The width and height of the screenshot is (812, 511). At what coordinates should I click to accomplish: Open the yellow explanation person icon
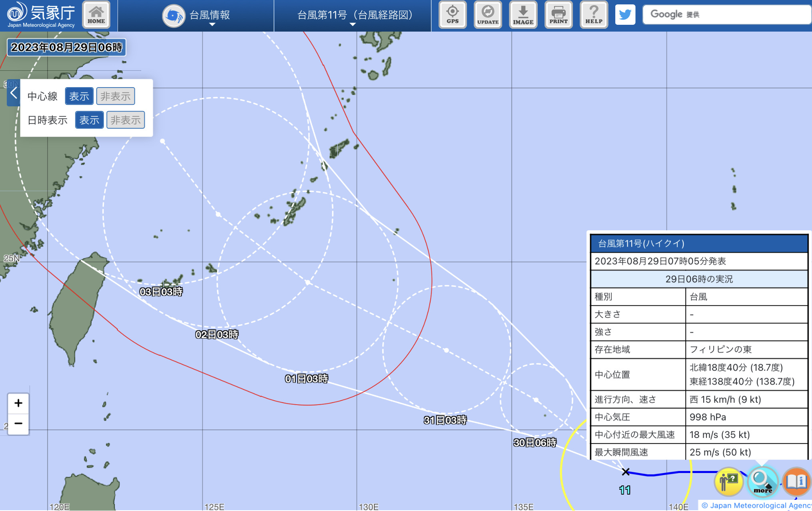click(728, 481)
